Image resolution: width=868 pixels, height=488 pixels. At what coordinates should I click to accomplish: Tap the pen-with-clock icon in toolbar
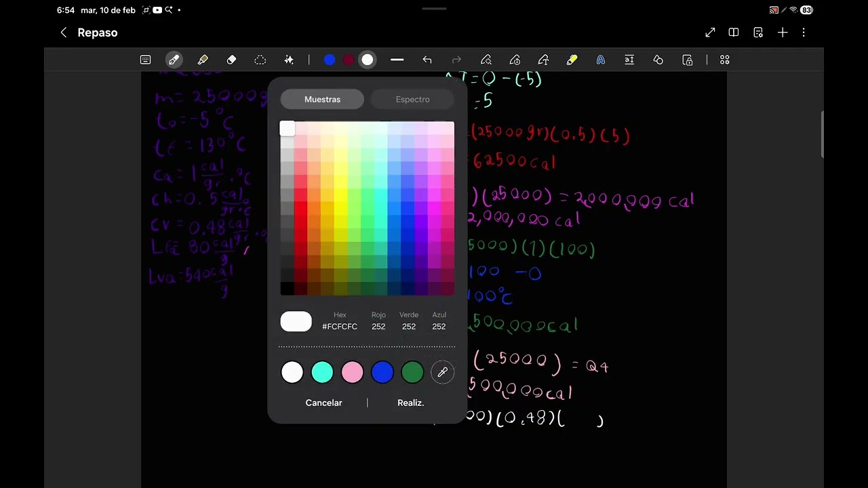[515, 60]
